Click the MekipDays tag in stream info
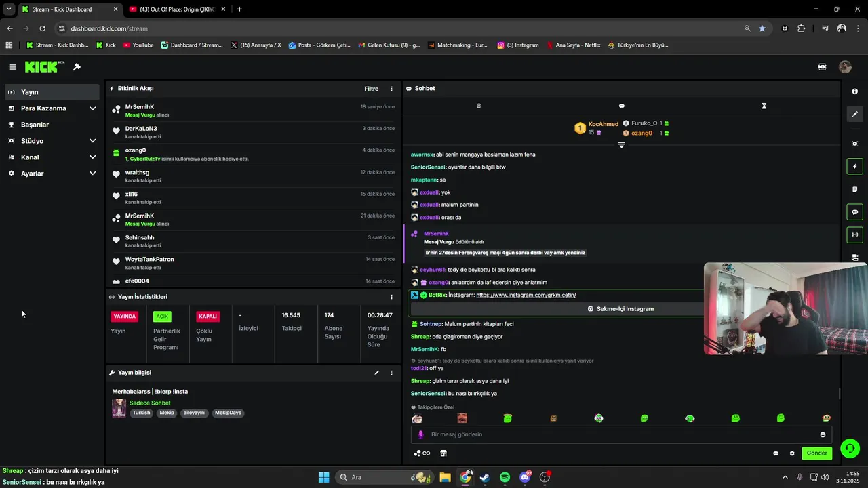This screenshot has width=868, height=488. 228,413
